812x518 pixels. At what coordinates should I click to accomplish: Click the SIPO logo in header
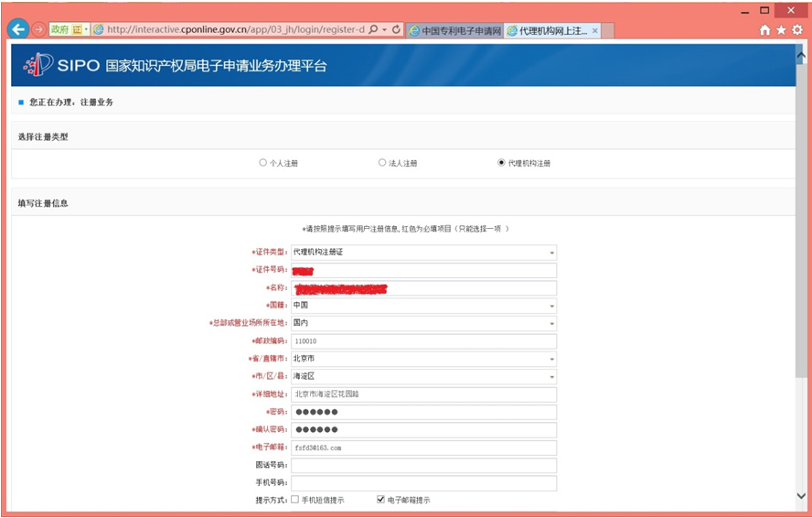[x=39, y=65]
